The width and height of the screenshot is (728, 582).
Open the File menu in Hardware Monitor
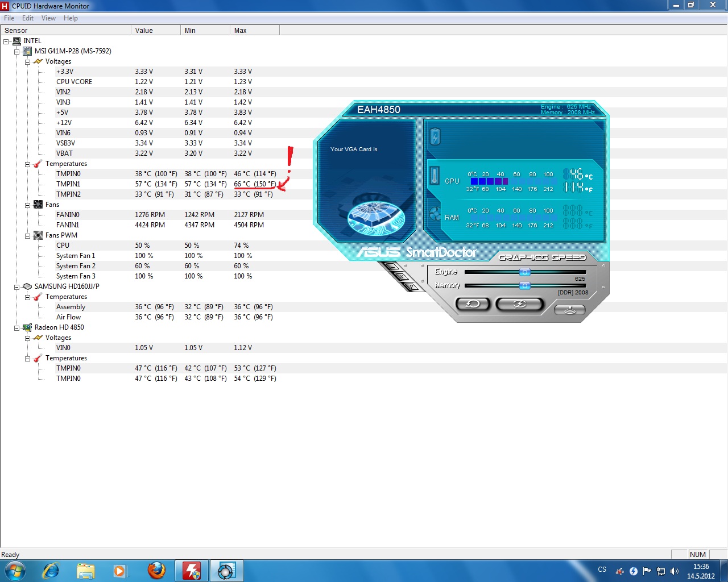[x=9, y=18]
